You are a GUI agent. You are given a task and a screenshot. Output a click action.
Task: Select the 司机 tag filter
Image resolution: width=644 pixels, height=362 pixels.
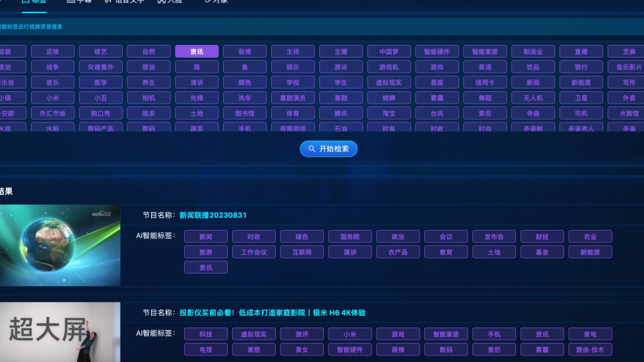point(581,113)
